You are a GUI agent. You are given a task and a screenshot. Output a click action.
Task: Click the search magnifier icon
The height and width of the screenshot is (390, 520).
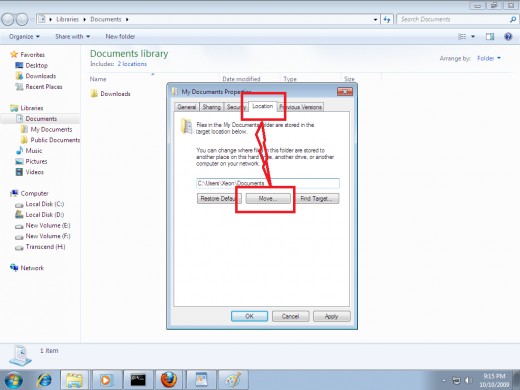[513, 19]
